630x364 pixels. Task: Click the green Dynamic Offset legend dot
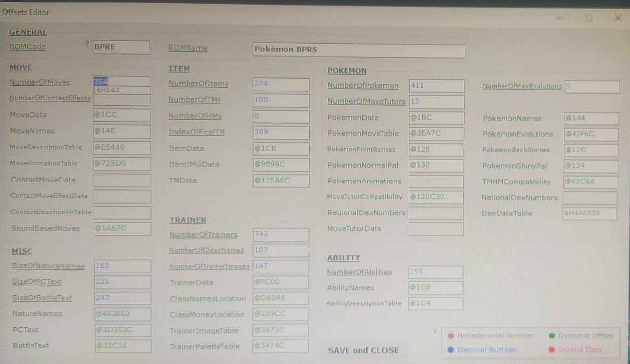(552, 336)
